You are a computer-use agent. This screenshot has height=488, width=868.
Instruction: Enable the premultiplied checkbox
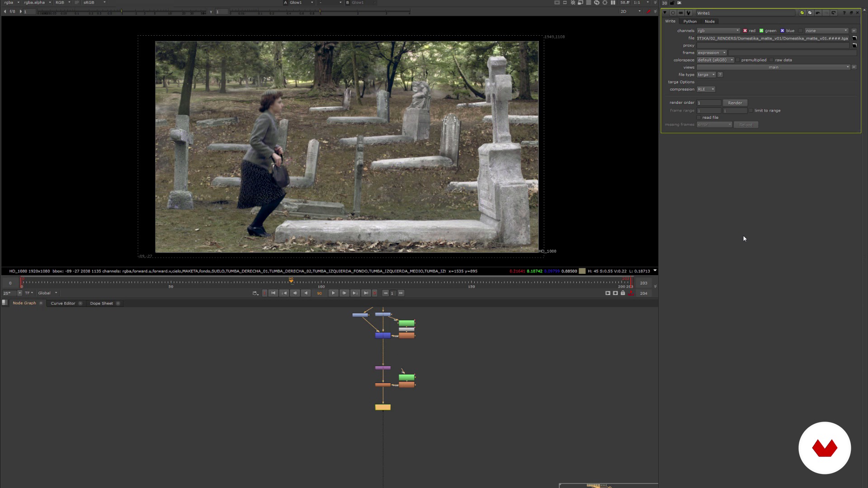coord(738,60)
